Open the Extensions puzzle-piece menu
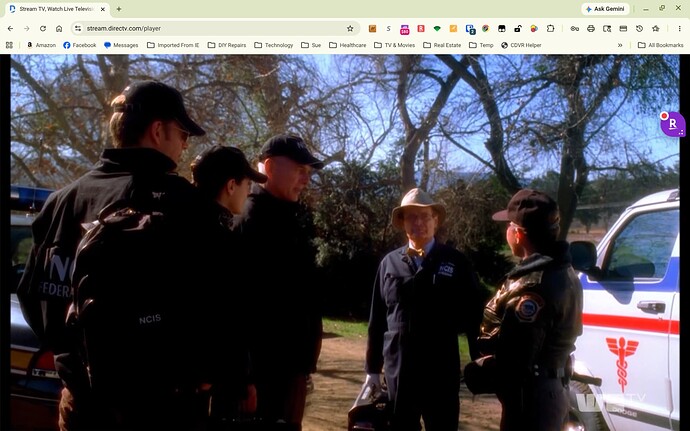 tap(551, 29)
